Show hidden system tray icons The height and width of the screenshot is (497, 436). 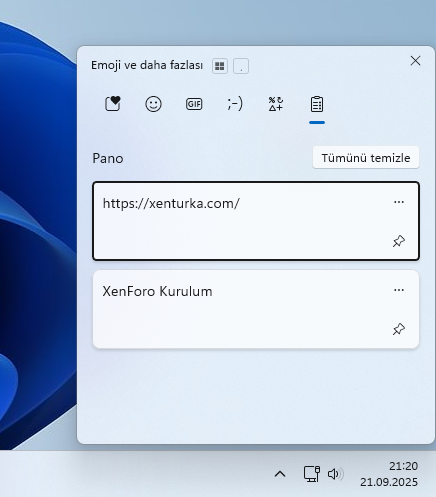(x=280, y=474)
